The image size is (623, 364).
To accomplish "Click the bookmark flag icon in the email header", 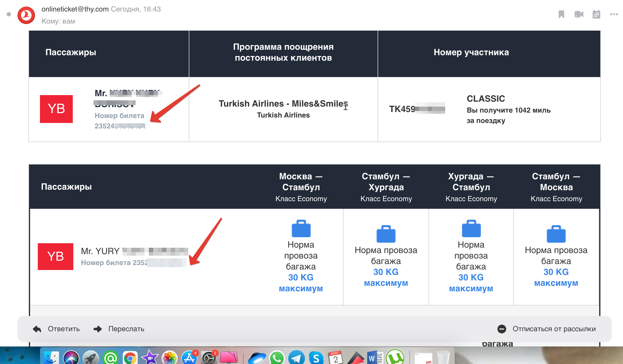I will [x=561, y=14].
